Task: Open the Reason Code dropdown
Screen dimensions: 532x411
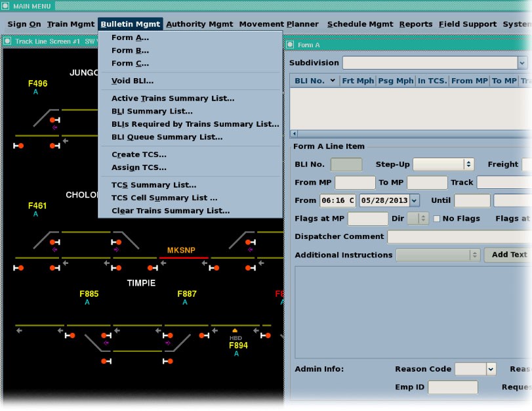Action: 491,370
